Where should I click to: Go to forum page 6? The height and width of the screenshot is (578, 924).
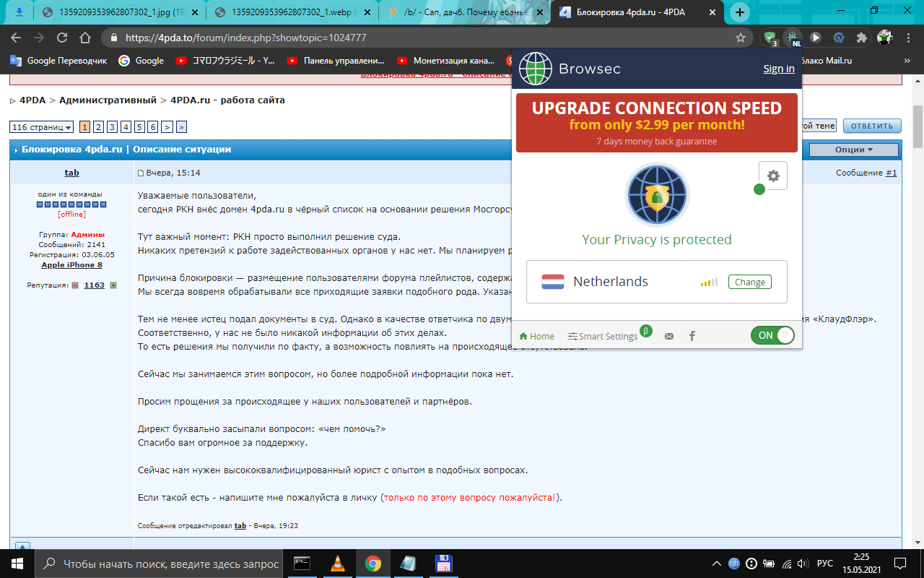point(153,127)
